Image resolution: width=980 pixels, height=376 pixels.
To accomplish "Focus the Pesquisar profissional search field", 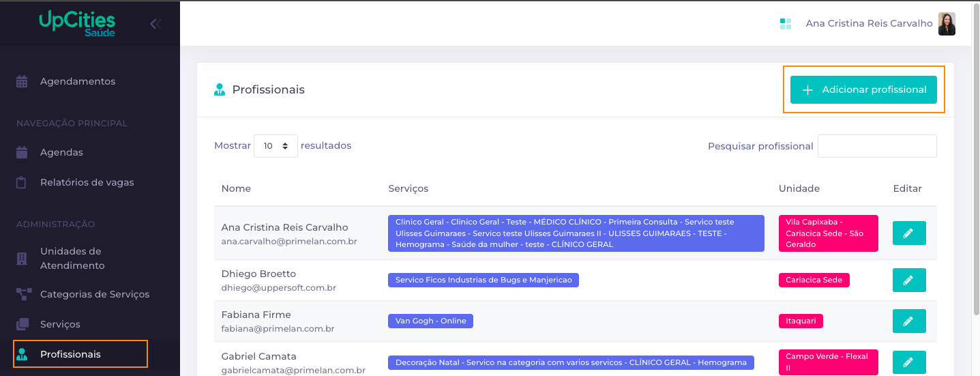I will point(877,146).
